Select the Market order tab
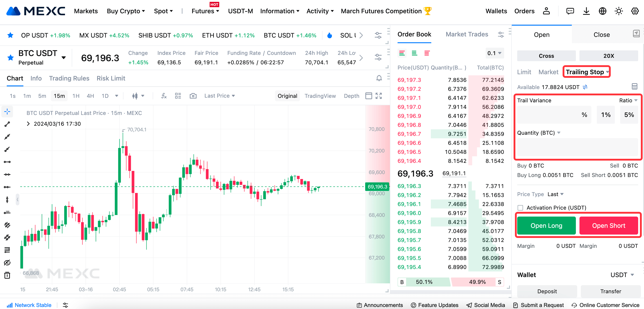644x309 pixels. tap(548, 72)
